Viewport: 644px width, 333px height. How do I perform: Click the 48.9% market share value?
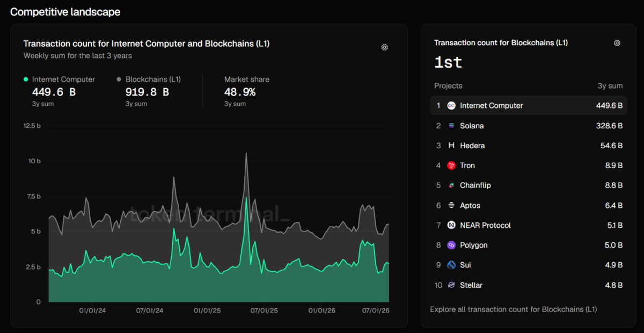pyautogui.click(x=240, y=92)
